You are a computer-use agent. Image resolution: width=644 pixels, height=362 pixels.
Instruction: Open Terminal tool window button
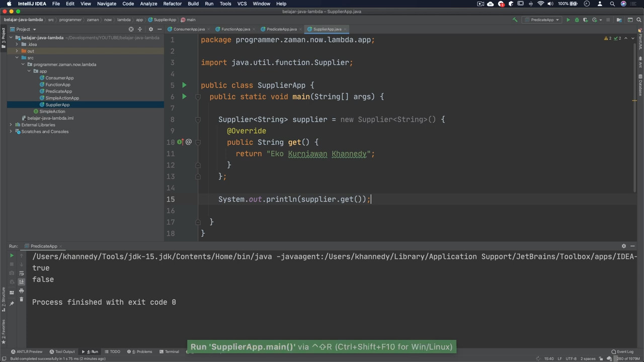pos(169,351)
